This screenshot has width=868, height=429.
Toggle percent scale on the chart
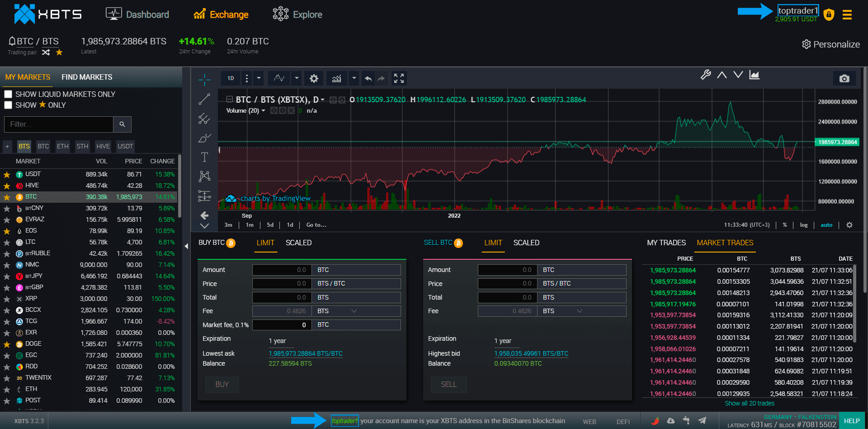coord(785,225)
